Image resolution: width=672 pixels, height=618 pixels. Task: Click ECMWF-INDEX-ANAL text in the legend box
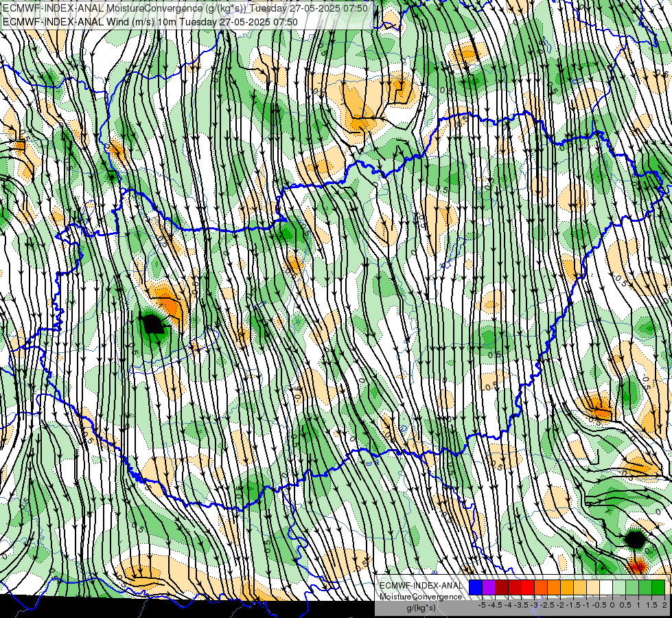click(421, 586)
